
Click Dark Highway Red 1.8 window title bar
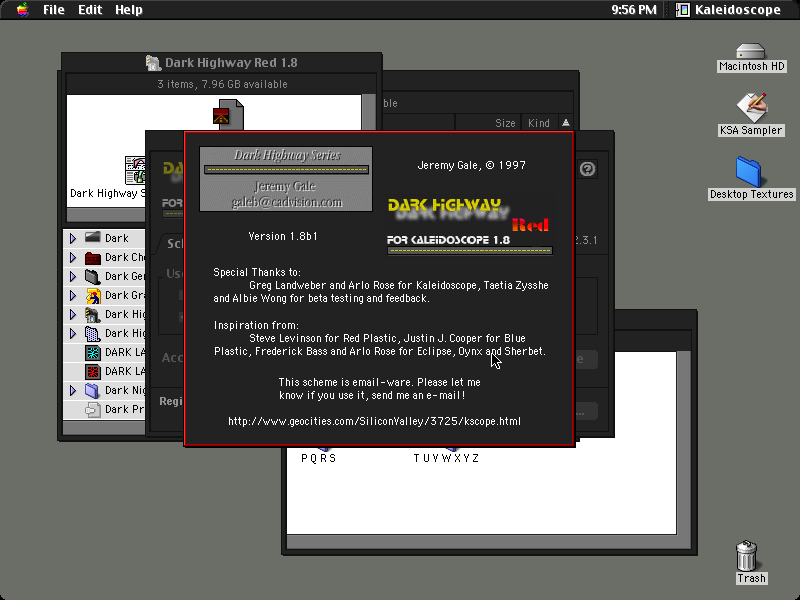coord(221,63)
